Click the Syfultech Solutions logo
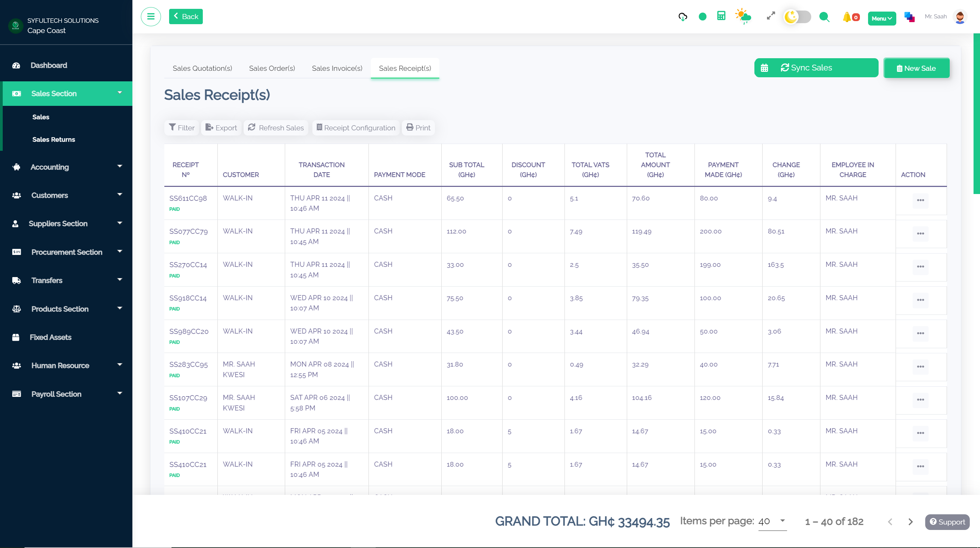Screen dimensions: 980x548 coord(16,26)
